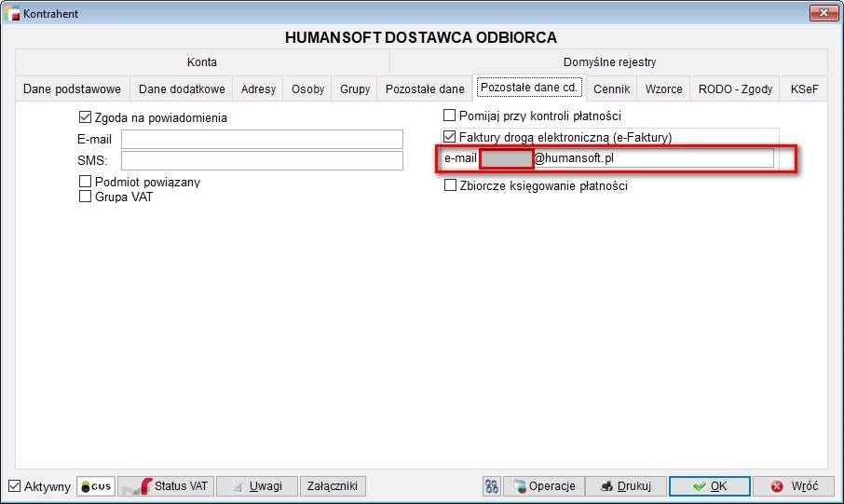Viewport: 844px width, 504px height.
Task: Confirm with the OK button
Action: [710, 486]
